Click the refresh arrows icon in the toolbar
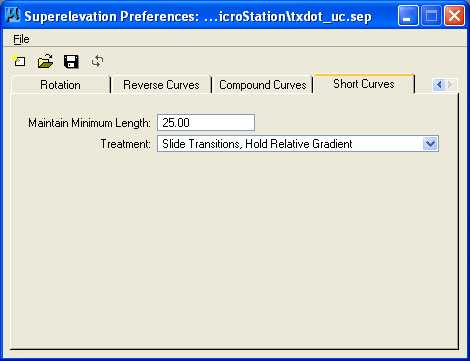 tap(97, 61)
